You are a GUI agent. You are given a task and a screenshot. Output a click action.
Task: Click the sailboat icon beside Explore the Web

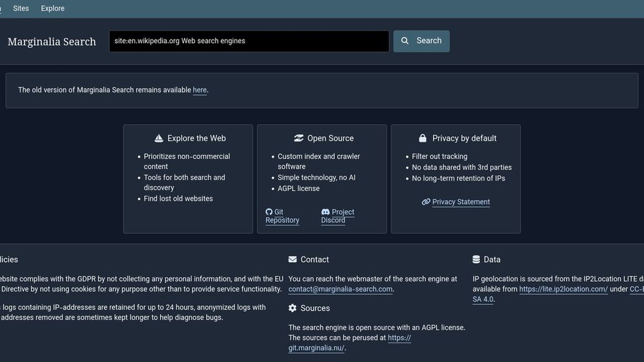tap(159, 138)
